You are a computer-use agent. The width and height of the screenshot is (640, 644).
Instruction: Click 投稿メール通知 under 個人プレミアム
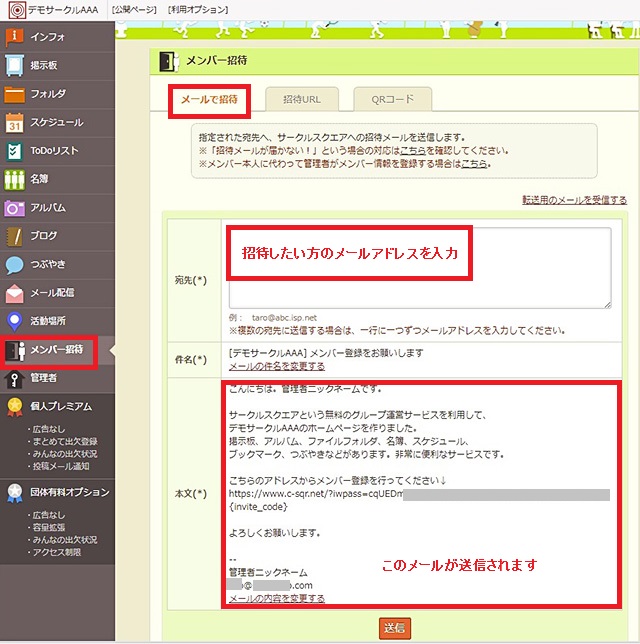61,466
